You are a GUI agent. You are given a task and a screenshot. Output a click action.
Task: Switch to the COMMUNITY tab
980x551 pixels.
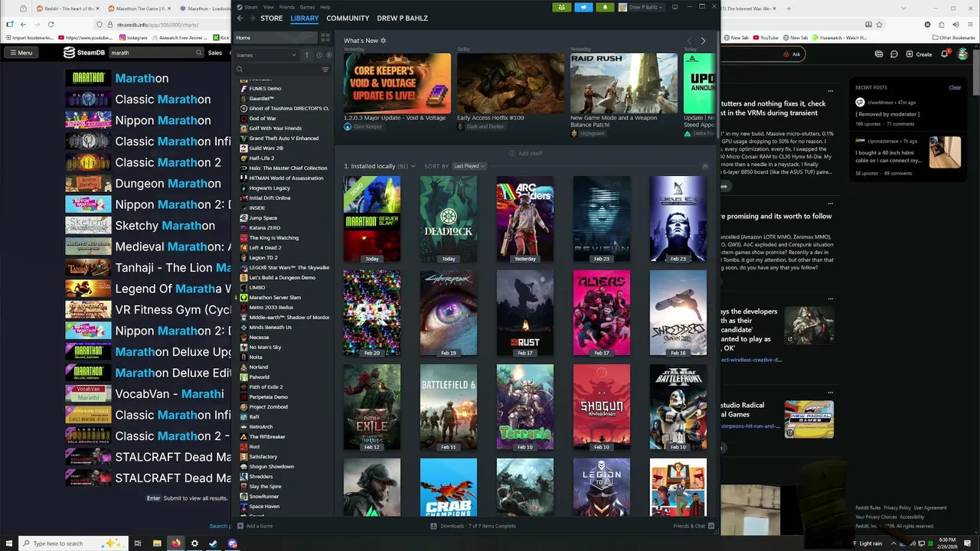(x=348, y=18)
